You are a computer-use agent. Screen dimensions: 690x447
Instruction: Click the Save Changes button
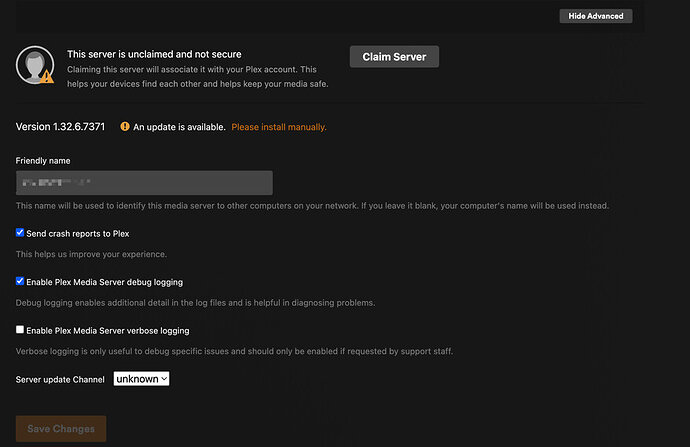coord(61,429)
